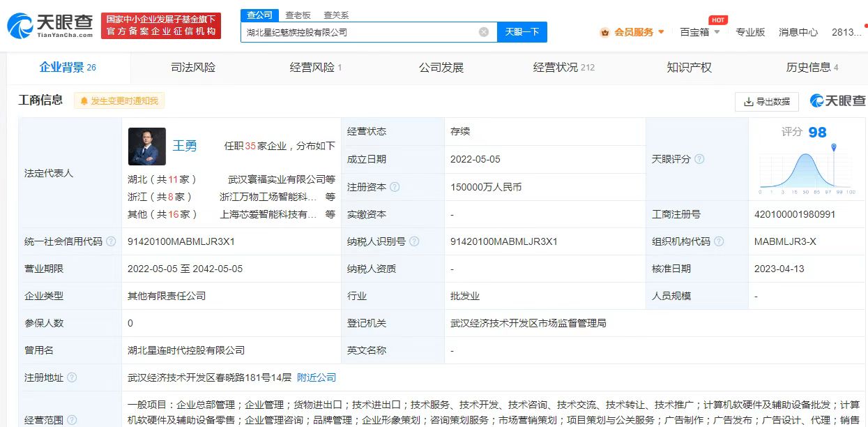Click the registered capital 150000万人民币

(486, 187)
